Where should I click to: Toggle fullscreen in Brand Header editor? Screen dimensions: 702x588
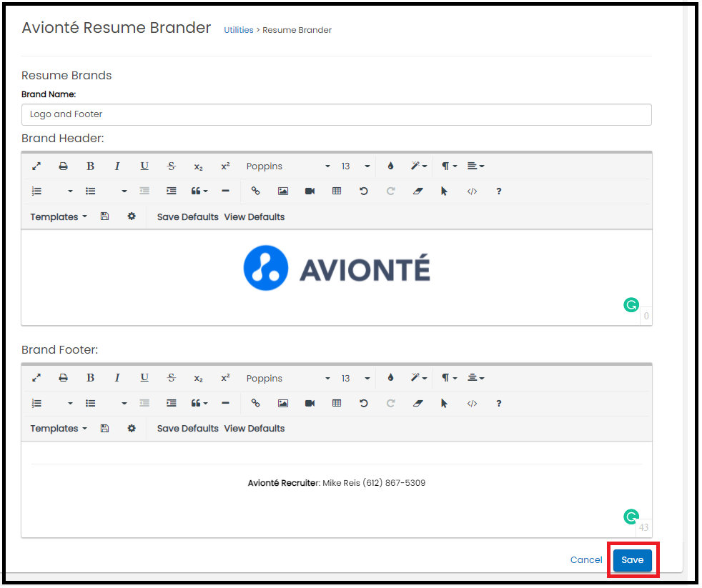[x=36, y=166]
